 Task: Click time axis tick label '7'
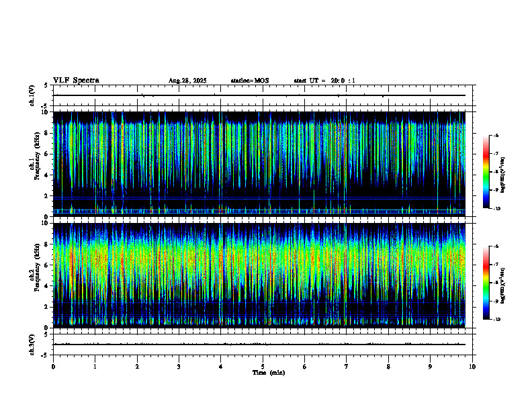pos(347,367)
